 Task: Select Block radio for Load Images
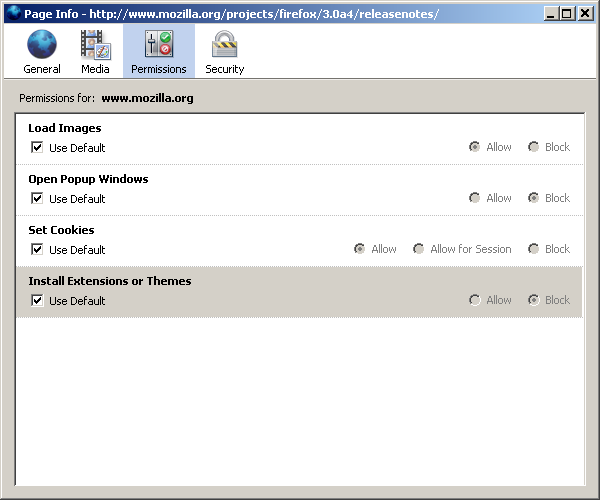(x=533, y=147)
